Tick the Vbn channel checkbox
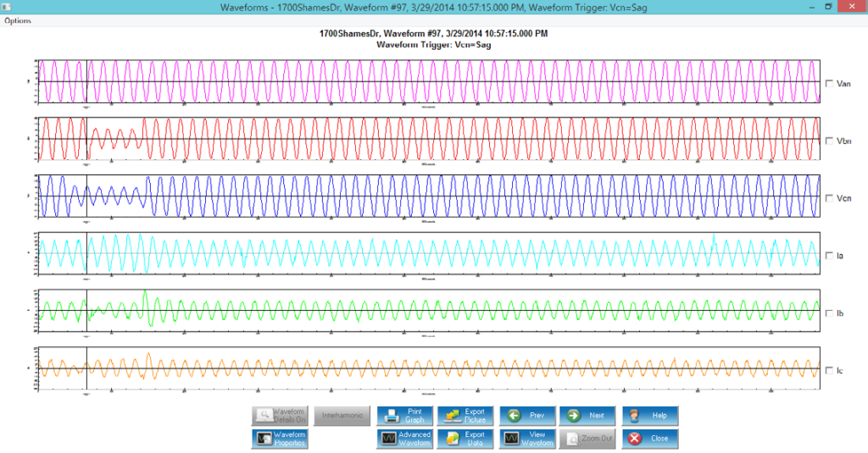Image resolution: width=868 pixels, height=453 pixels. tap(829, 141)
